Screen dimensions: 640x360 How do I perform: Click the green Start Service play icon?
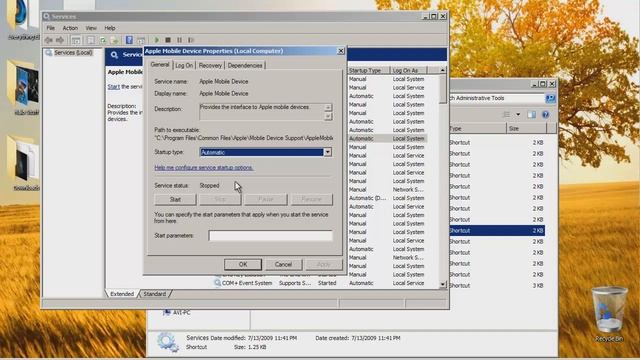[x=156, y=40]
